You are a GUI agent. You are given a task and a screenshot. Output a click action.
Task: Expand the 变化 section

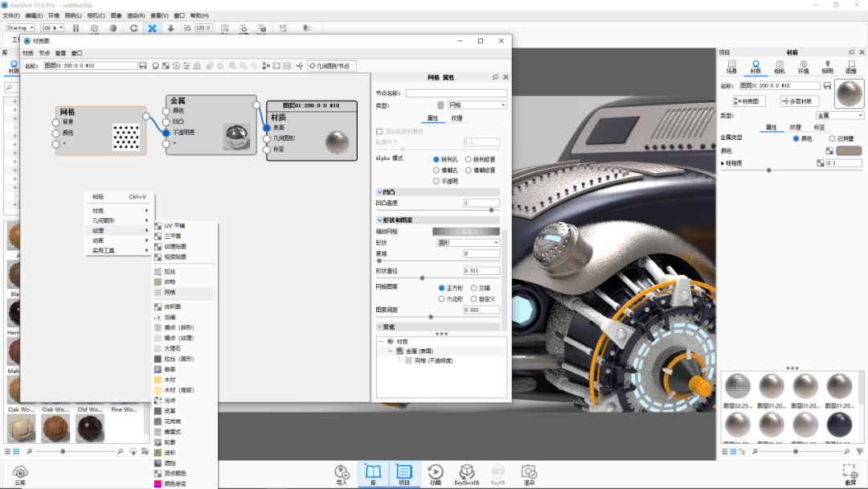[379, 327]
